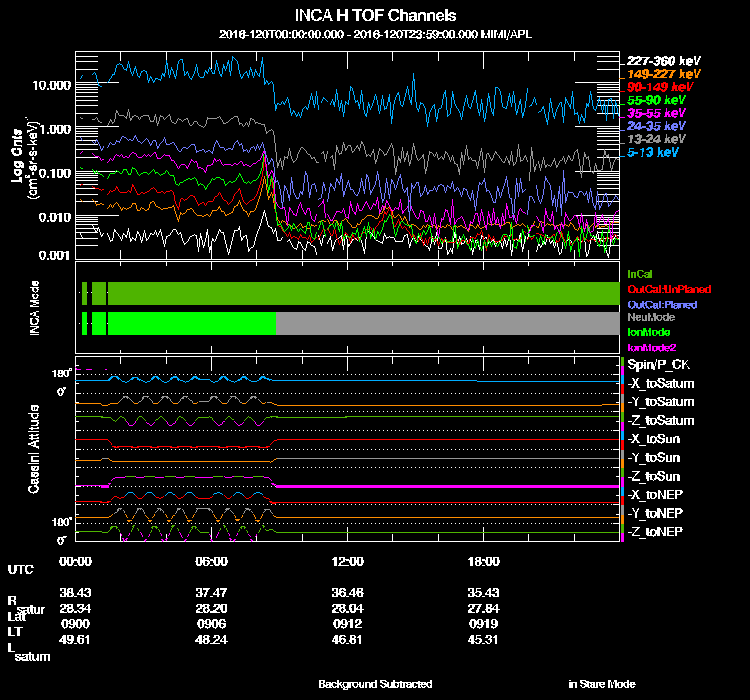Click the NeuMode legend entry
Viewport: 750px width, 700px height.
click(x=651, y=317)
